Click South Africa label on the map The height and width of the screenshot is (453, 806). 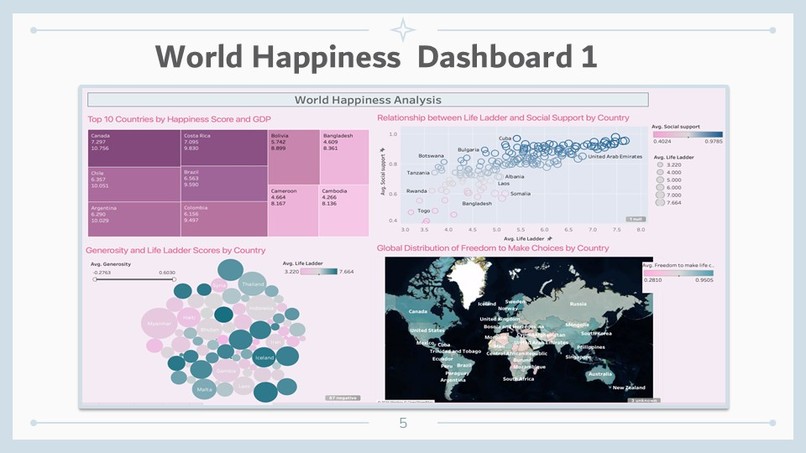(518, 379)
